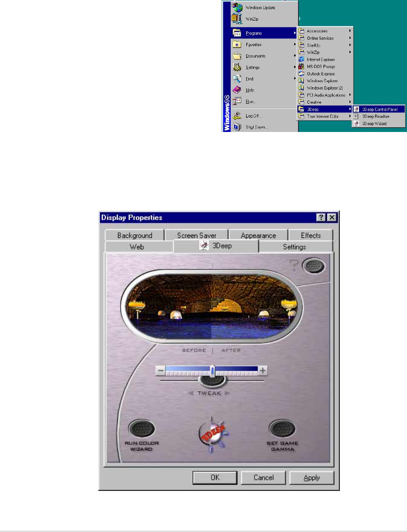Open the Windows Explorer (2) entry

(325, 88)
